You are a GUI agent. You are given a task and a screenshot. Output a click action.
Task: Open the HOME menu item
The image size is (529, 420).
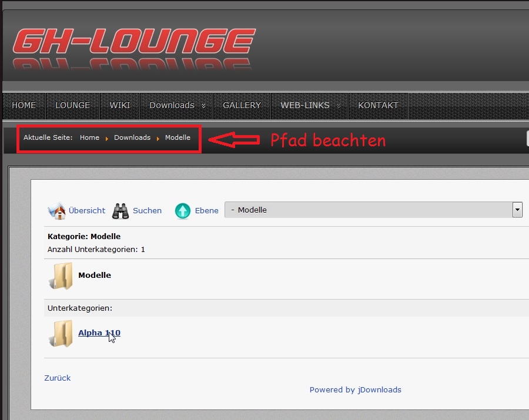pyautogui.click(x=24, y=106)
